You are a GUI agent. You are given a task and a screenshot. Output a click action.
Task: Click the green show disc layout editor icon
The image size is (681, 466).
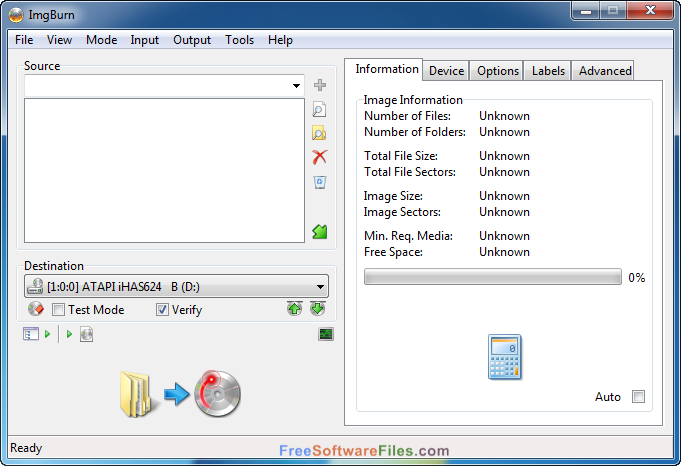320,232
